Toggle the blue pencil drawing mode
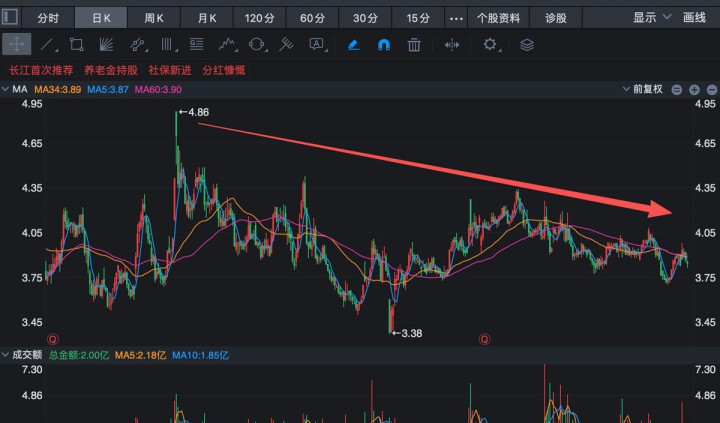The image size is (720, 423). pyautogui.click(x=354, y=44)
